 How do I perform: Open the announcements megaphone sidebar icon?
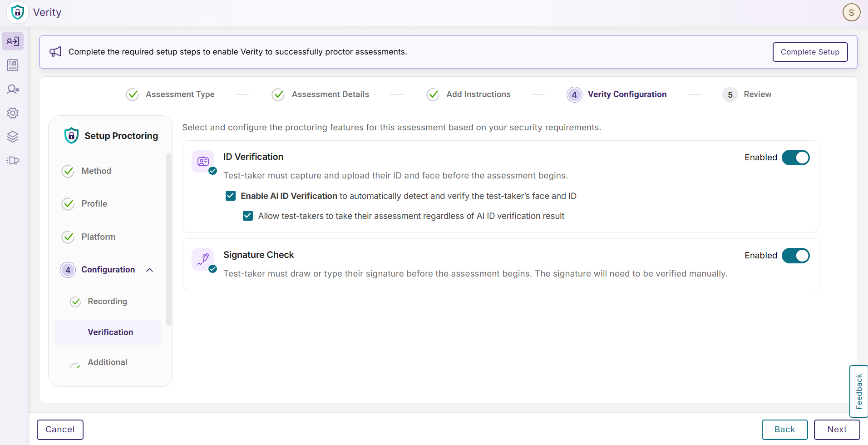pyautogui.click(x=13, y=160)
